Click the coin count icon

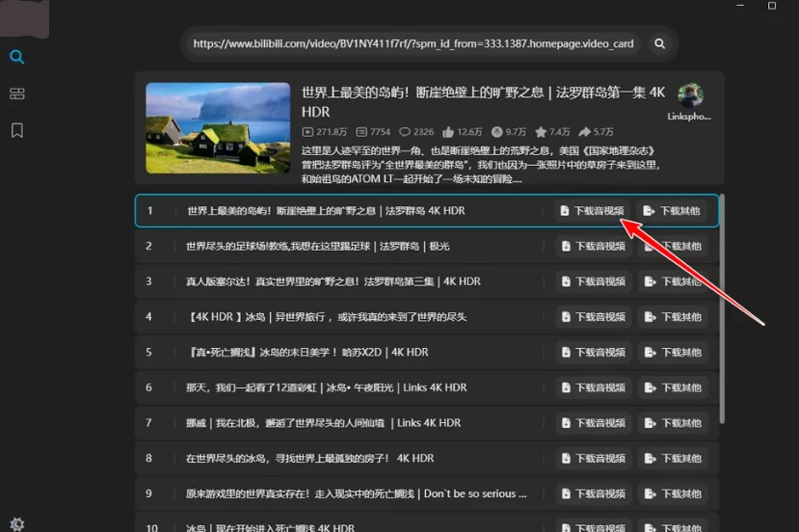[x=496, y=131]
